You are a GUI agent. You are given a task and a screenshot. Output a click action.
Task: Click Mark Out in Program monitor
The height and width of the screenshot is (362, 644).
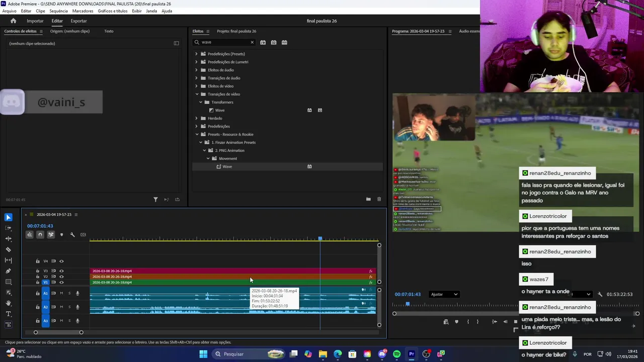[x=477, y=322]
